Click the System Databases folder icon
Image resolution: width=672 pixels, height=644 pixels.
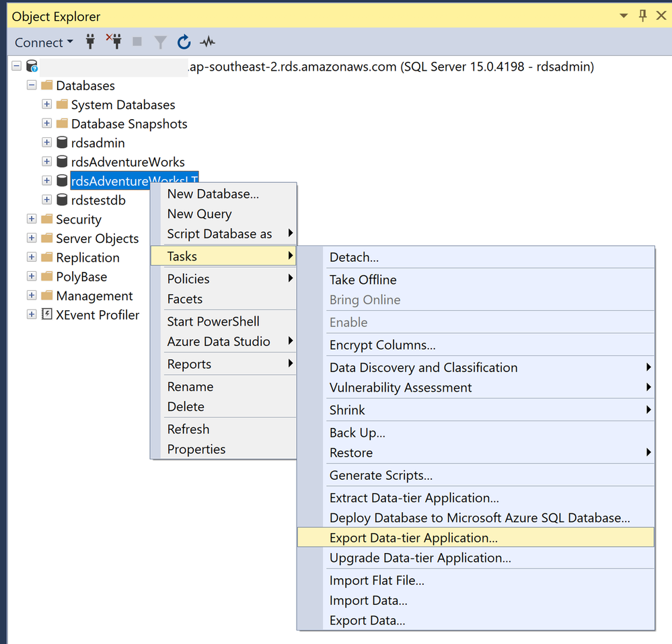tap(62, 104)
